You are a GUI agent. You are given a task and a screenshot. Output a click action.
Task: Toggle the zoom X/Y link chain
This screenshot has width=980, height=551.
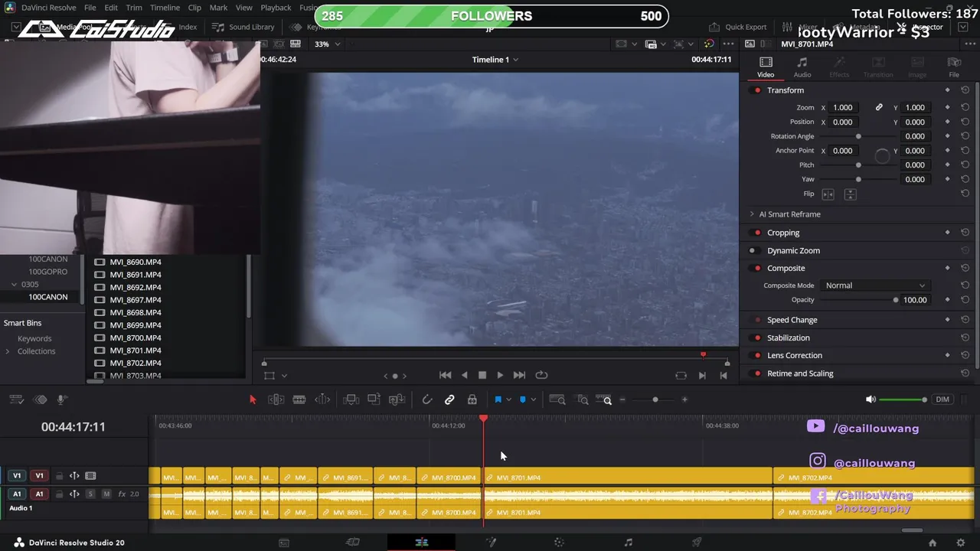(x=879, y=107)
